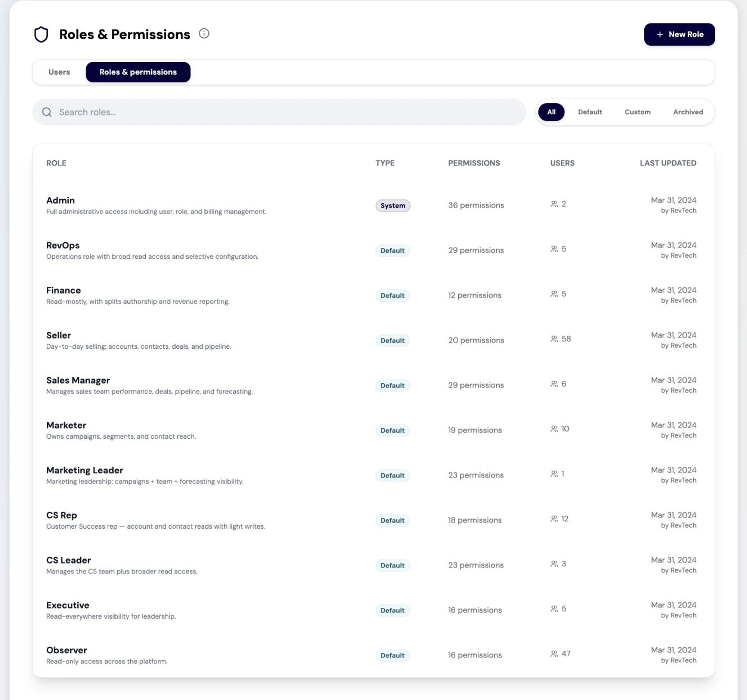The width and height of the screenshot is (747, 700).
Task: Open the RevOps role
Action: click(x=373, y=251)
